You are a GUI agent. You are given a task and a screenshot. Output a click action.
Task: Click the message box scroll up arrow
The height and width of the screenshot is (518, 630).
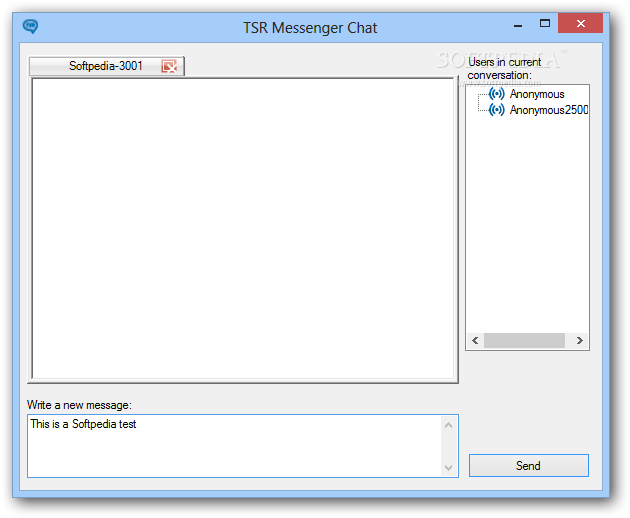tap(449, 425)
